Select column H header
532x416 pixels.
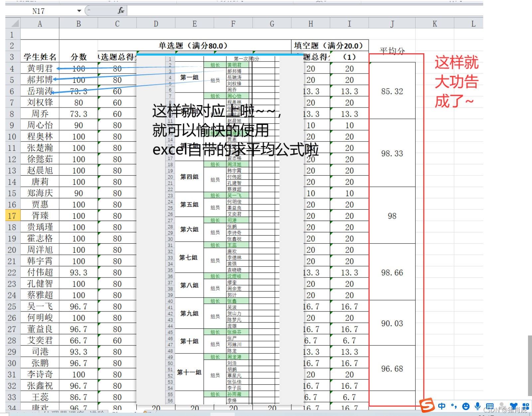point(311,24)
